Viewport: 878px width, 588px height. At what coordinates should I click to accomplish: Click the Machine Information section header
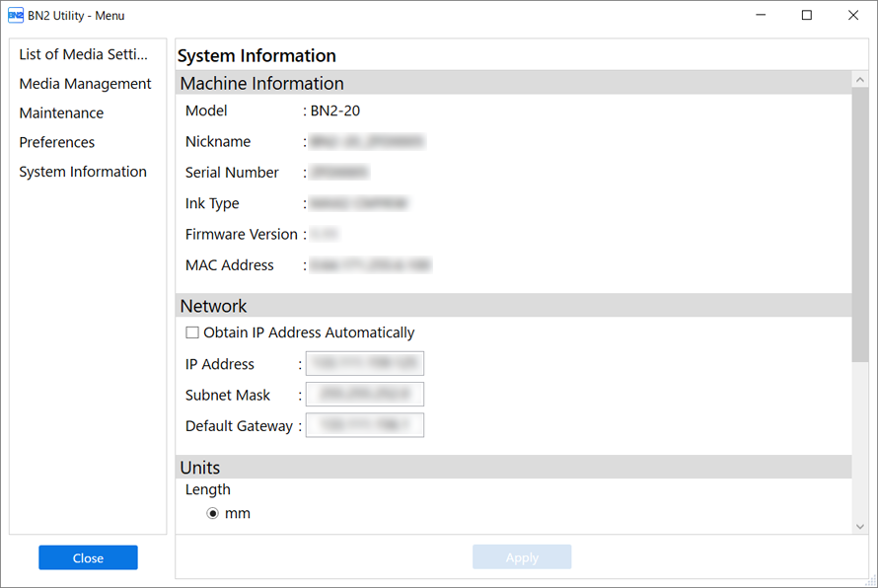[x=513, y=83]
